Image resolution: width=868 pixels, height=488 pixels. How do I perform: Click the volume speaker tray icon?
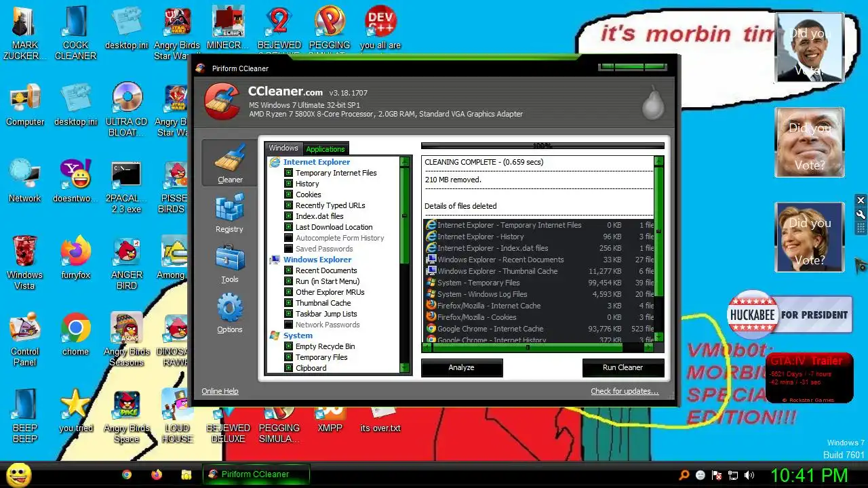(x=749, y=475)
